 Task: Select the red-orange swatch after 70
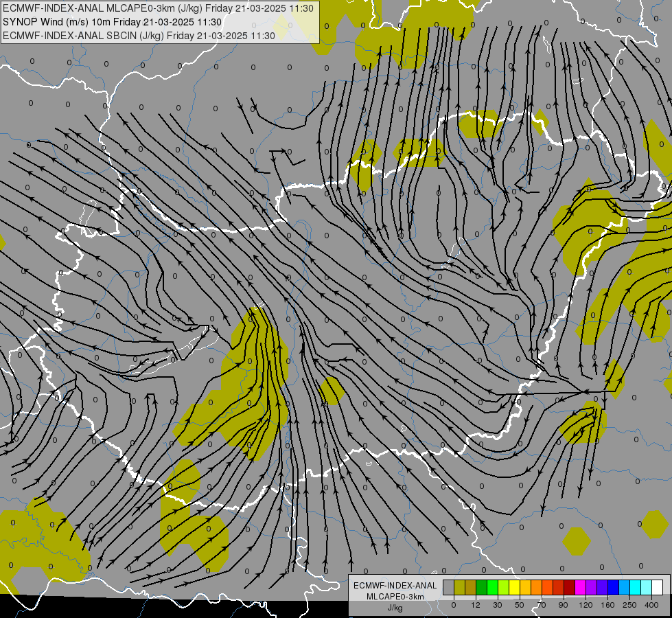(x=548, y=587)
